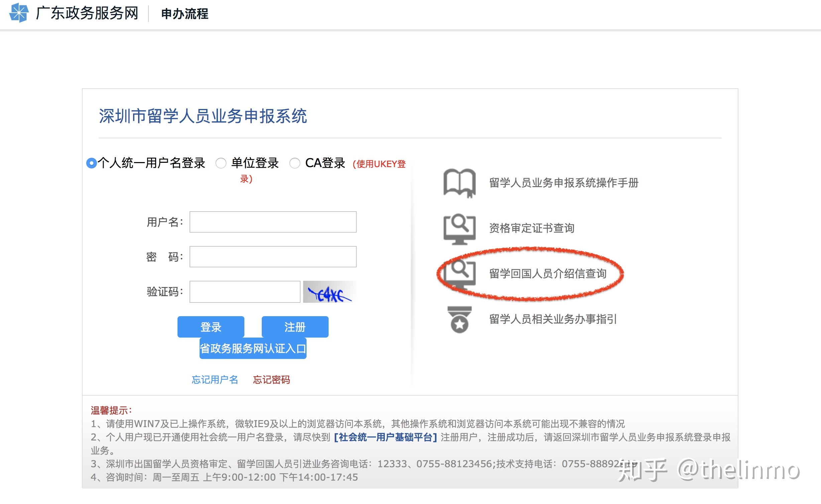Click the 留学回国人员介绍信查询 monitor search icon

(x=459, y=274)
